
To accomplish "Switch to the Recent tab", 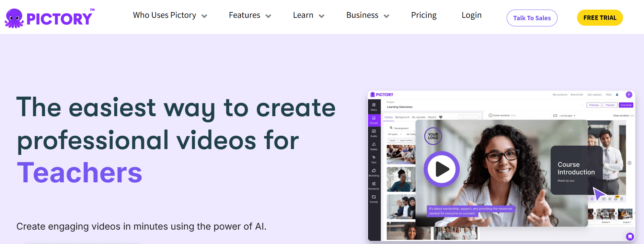I will (x=432, y=117).
